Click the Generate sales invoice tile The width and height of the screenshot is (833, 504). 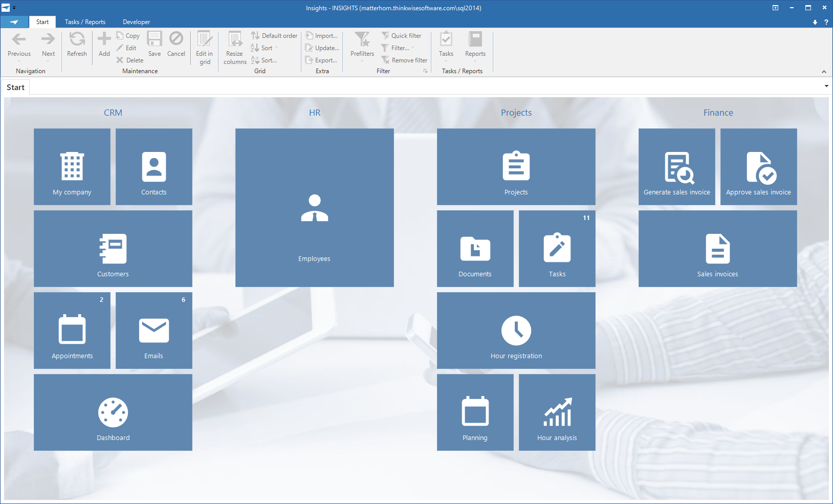676,167
